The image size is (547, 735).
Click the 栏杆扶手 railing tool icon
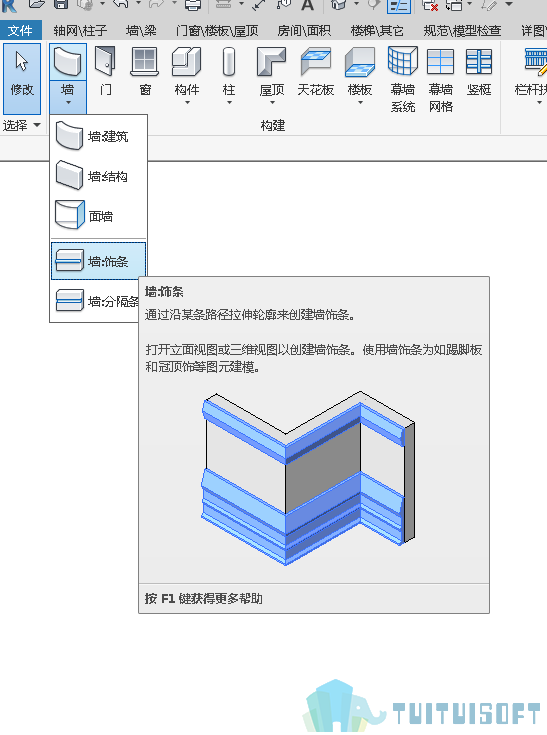click(535, 62)
